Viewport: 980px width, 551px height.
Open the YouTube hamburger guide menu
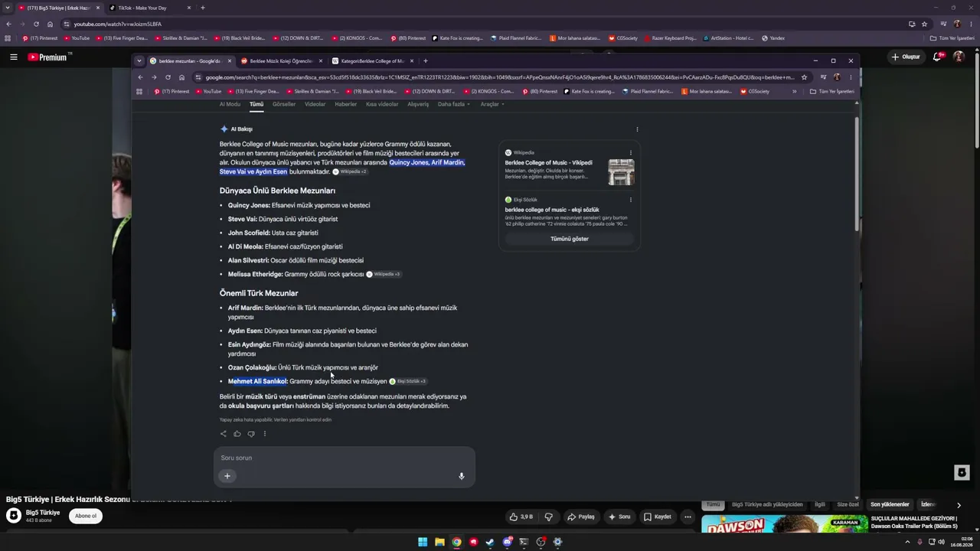14,57
